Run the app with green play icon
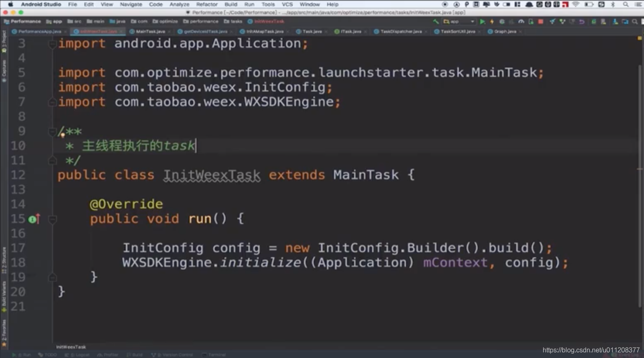The image size is (644, 358). [482, 21]
